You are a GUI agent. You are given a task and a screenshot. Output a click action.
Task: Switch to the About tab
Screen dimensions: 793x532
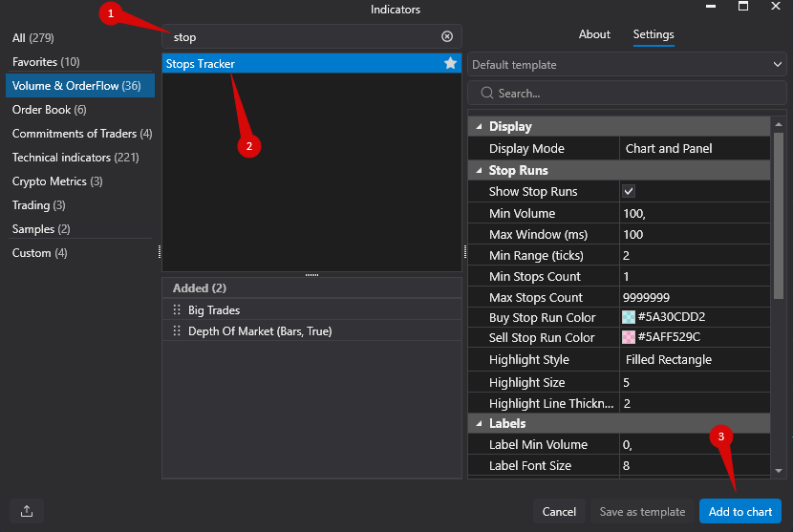tap(594, 34)
